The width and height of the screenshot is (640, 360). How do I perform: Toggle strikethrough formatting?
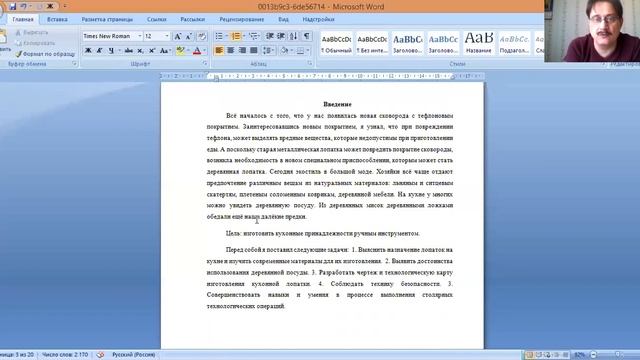click(x=129, y=51)
